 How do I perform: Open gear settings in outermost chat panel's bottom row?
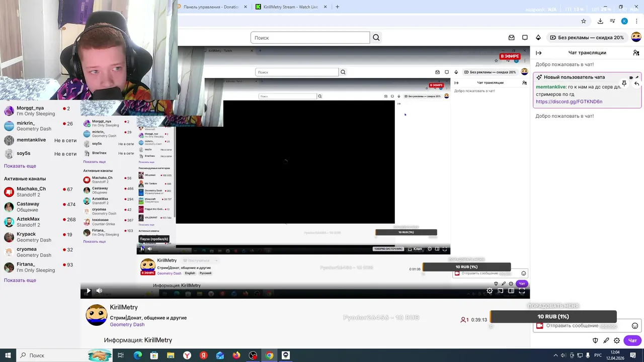coord(617,340)
